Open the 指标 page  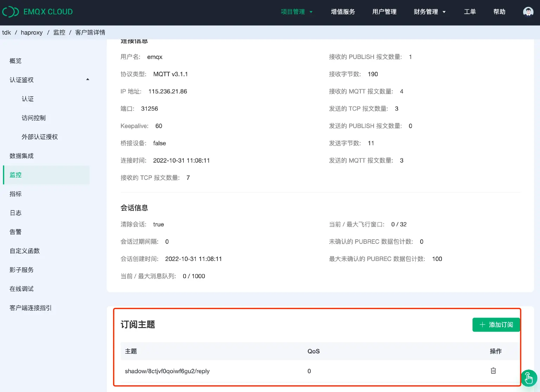click(x=15, y=194)
